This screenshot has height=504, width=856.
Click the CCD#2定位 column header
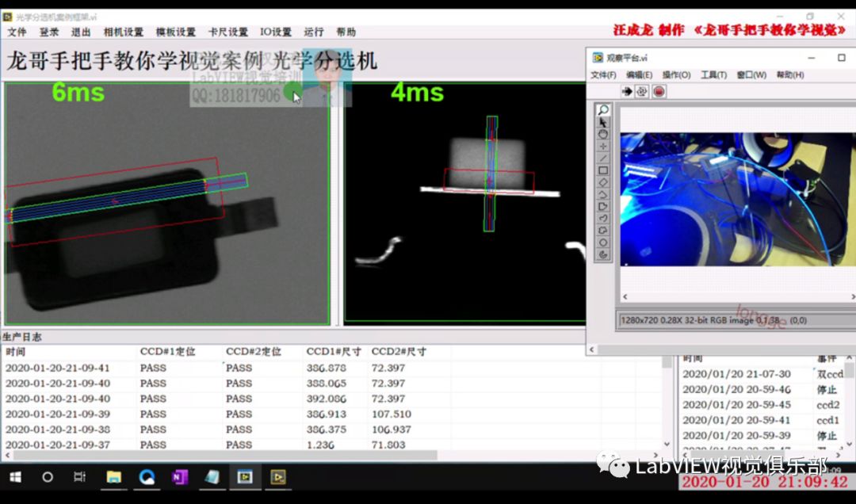254,352
